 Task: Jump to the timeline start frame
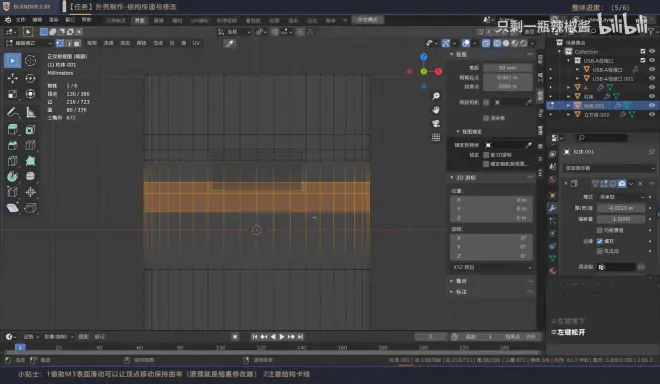(255, 337)
